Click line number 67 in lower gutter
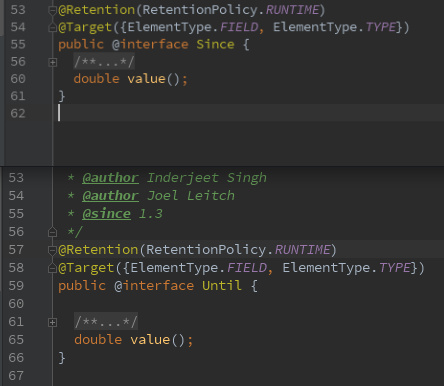Screen dimensions: 444x386 coord(16,376)
